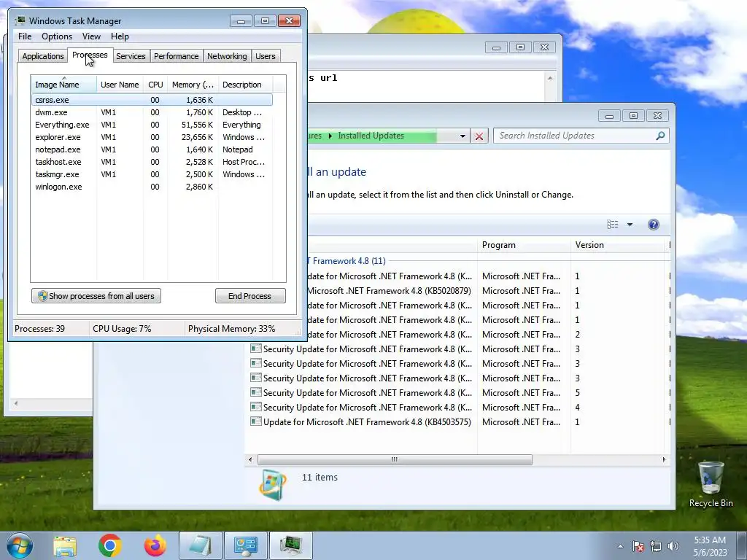The image size is (747, 560).
Task: Click Show processes from all users
Action: click(96, 296)
